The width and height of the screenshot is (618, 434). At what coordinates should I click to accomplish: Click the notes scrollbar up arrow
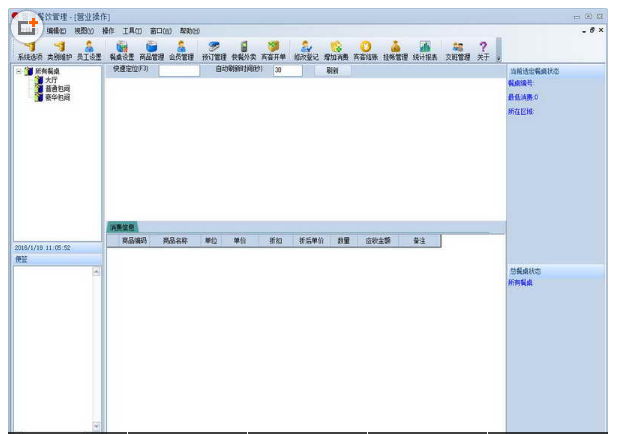[96, 271]
